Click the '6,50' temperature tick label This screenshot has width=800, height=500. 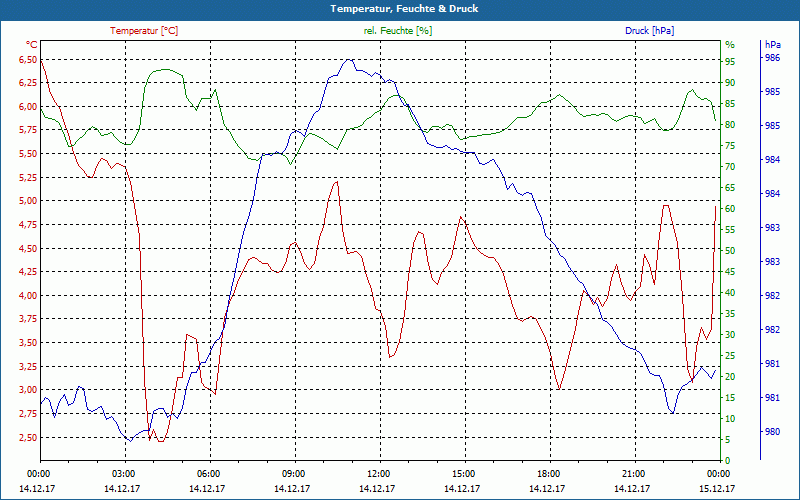tap(28, 60)
